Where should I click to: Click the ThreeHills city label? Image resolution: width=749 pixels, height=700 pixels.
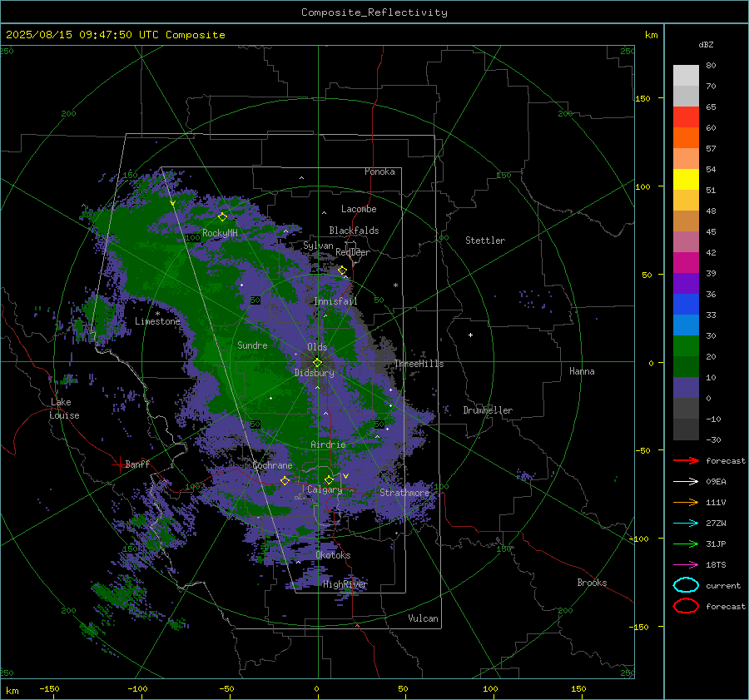tap(419, 364)
